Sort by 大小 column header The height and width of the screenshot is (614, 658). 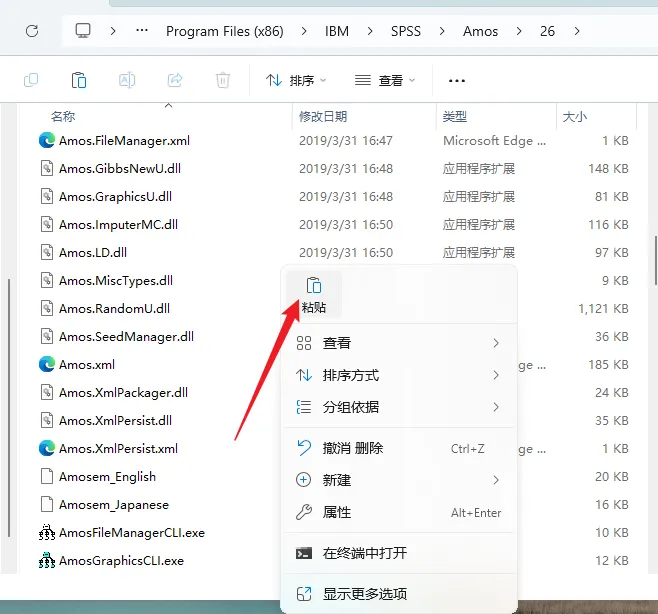click(x=574, y=116)
